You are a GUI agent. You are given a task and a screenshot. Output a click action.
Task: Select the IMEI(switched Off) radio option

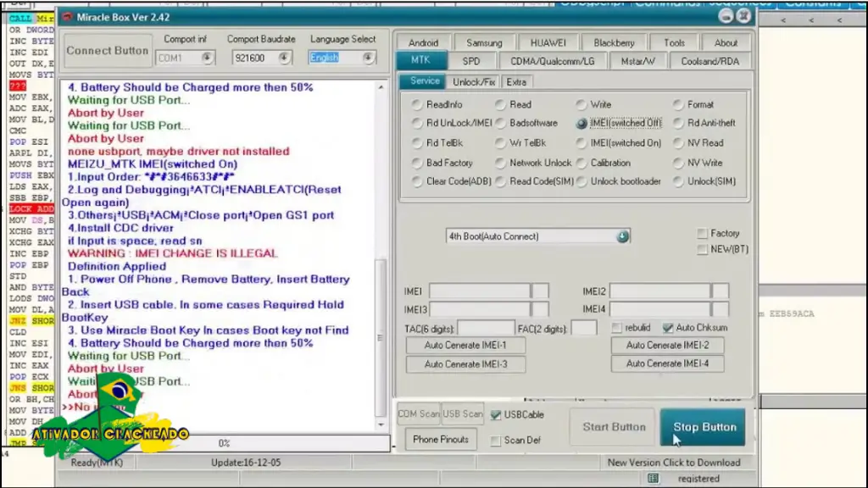(581, 124)
